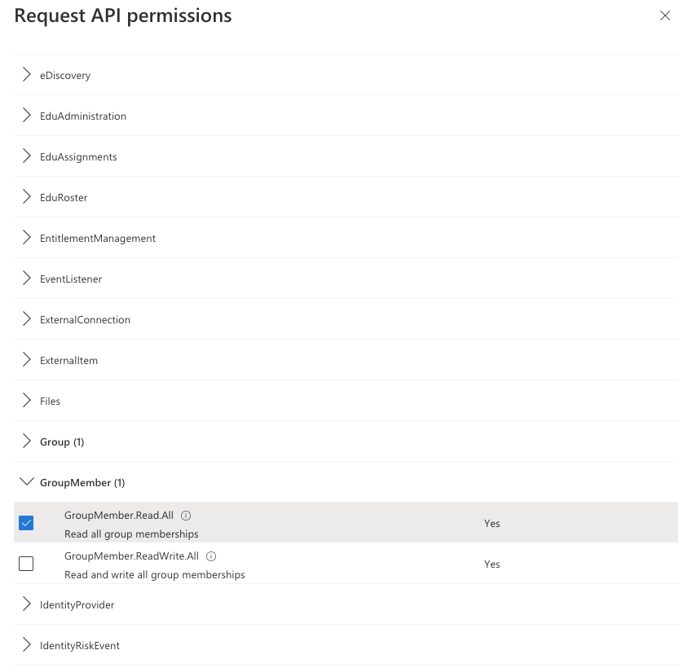Click info icon next to GroupMember.Read.All
The height and width of the screenshot is (672, 688).
click(186, 516)
